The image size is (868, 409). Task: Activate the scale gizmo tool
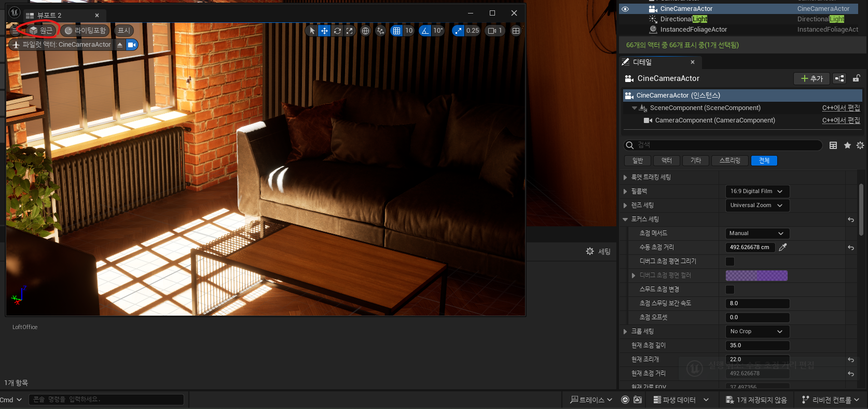[x=350, y=31]
